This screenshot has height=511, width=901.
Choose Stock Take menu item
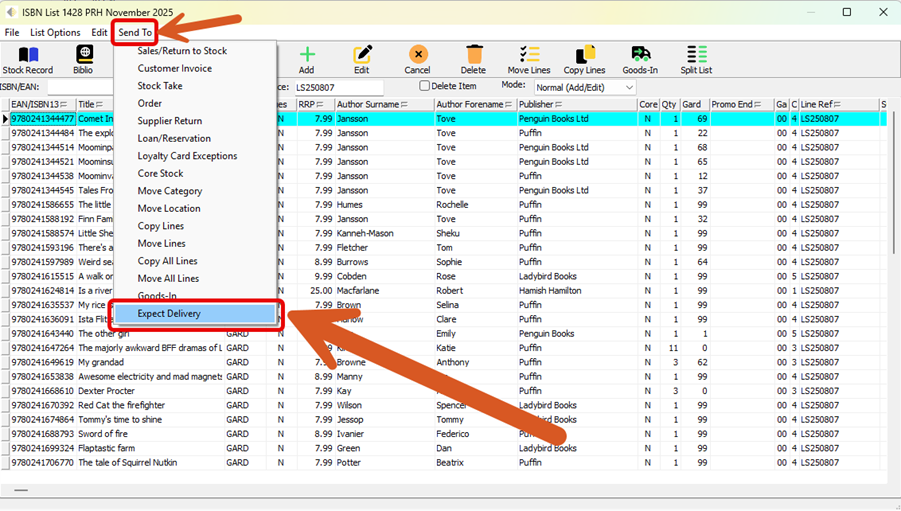[x=160, y=86]
